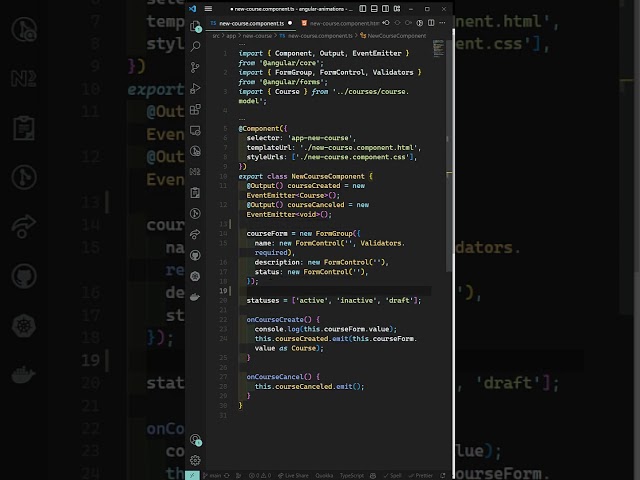The image size is (640, 480).
Task: Click Quokka in the status bar
Action: [x=324, y=476]
